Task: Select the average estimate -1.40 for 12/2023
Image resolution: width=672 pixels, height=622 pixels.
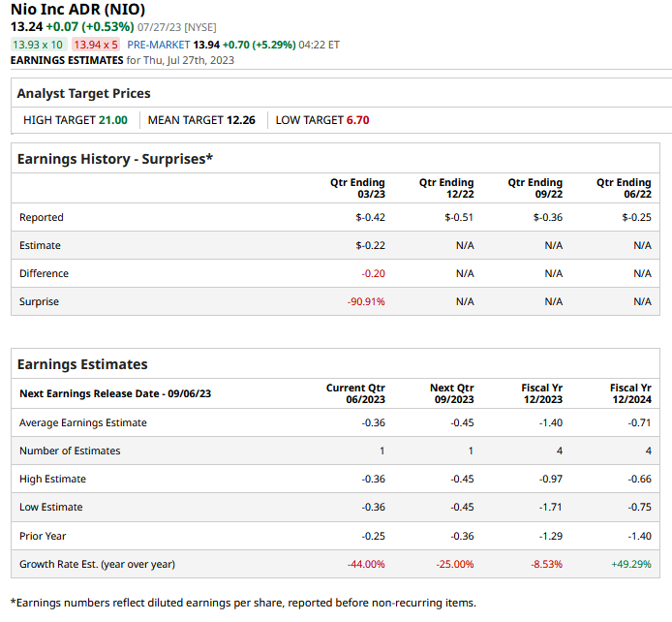Action: (x=551, y=422)
